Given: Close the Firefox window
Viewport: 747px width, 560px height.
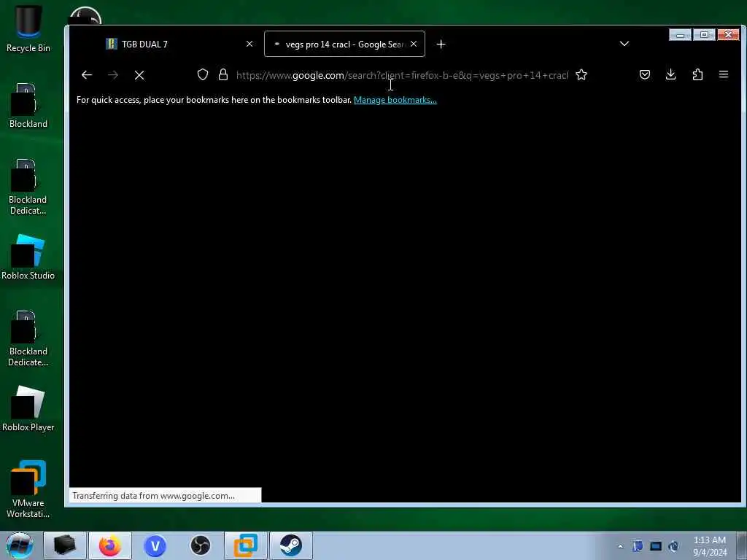Looking at the screenshot, I should 728,35.
